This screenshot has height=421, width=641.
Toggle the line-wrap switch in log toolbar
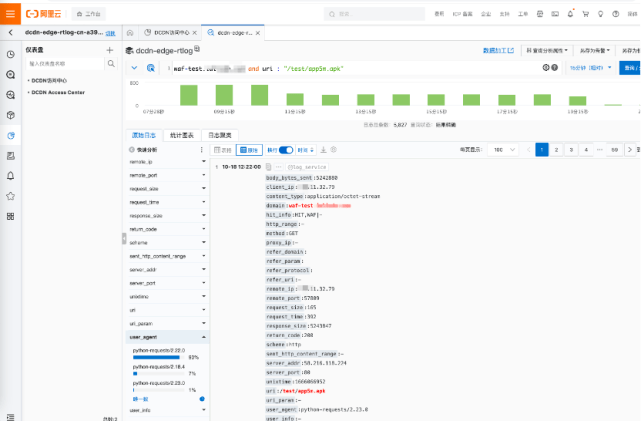coord(286,149)
